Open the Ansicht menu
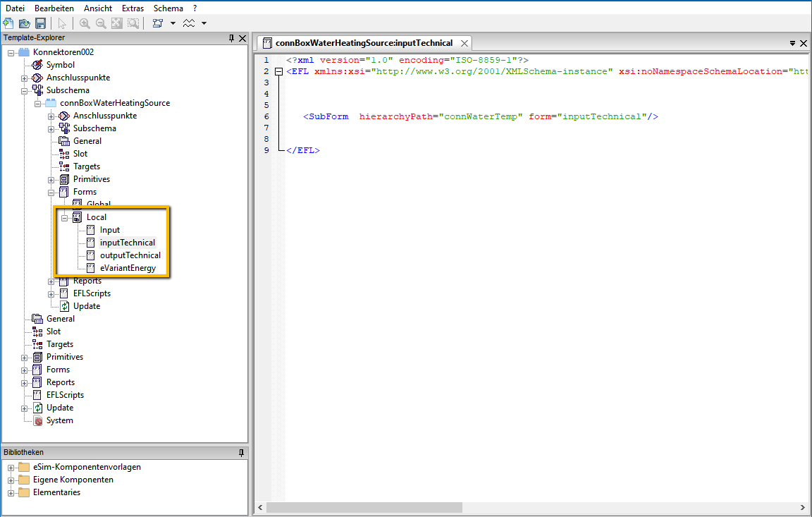Image resolution: width=812 pixels, height=517 pixels. 98,8
